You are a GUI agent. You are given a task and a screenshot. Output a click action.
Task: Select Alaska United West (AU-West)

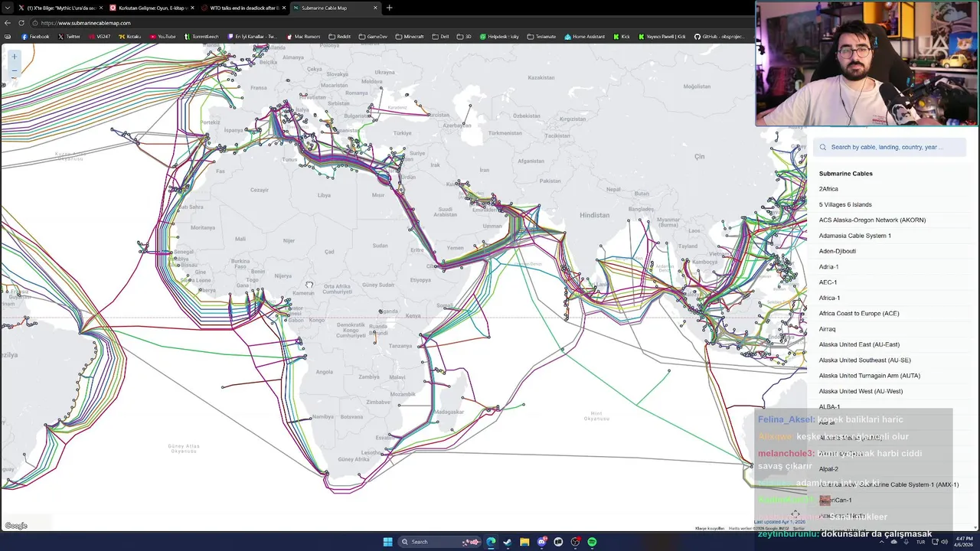[861, 391]
